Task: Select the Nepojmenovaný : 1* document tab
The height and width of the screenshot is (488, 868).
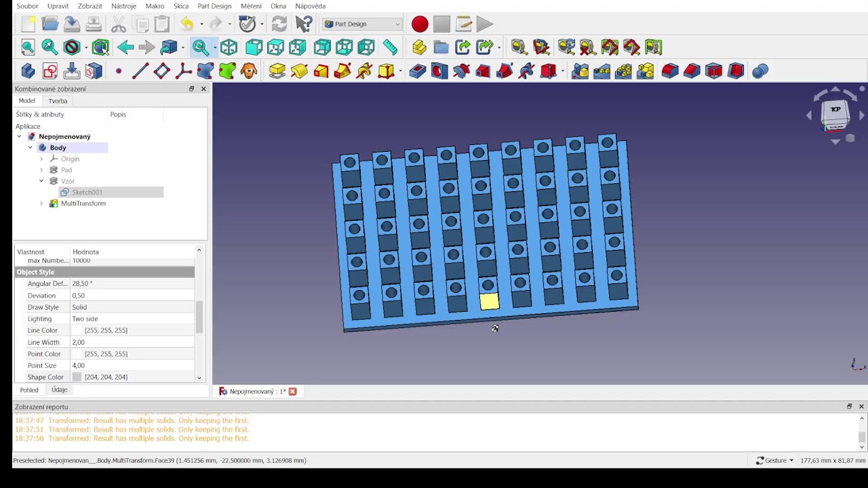Action: point(258,392)
